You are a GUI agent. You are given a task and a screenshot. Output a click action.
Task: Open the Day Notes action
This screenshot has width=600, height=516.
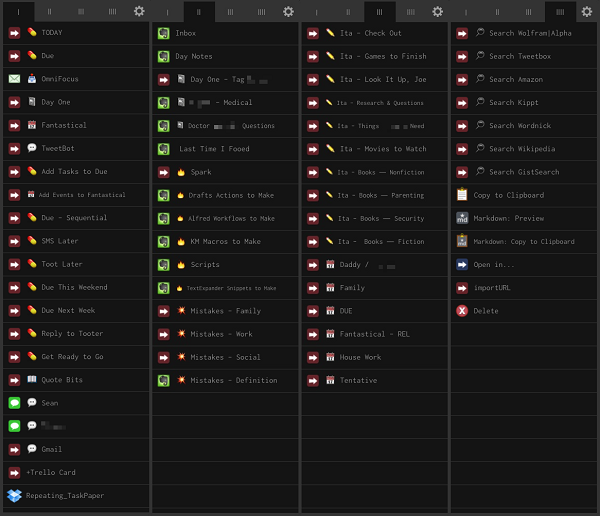pyautogui.click(x=225, y=57)
